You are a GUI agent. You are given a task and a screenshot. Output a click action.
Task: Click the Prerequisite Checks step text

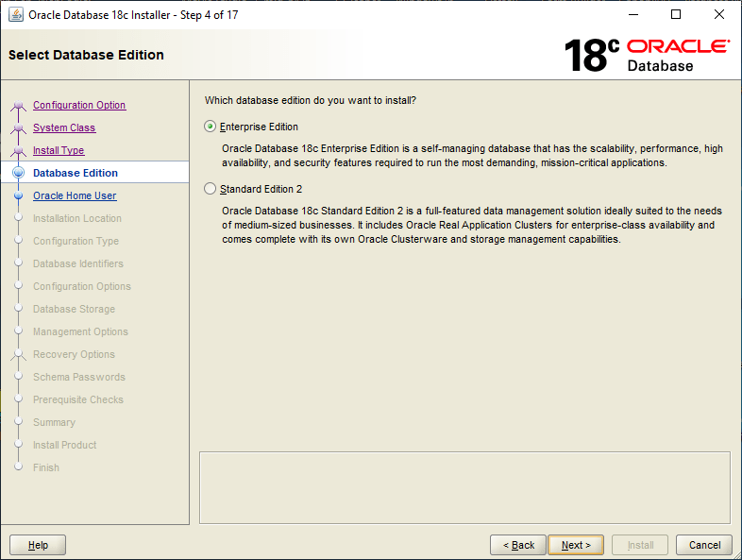click(x=78, y=400)
